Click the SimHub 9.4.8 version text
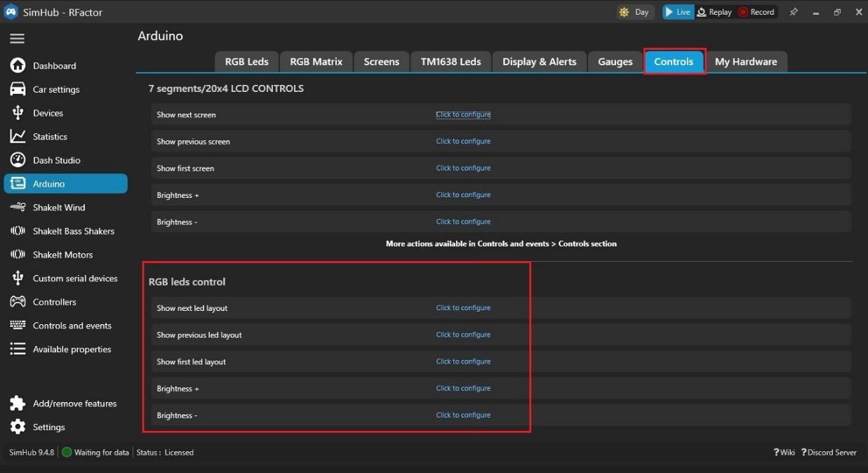The image size is (868, 473). 32,453
